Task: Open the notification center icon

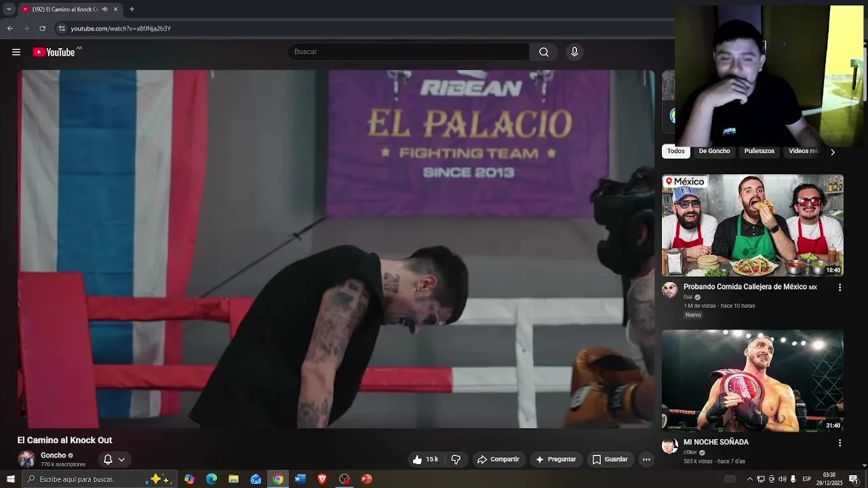Action: click(854, 479)
